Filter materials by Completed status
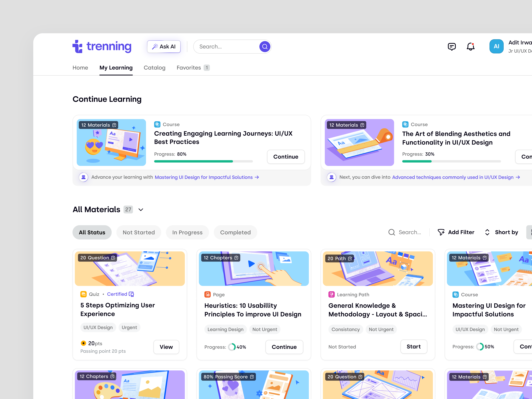532x399 pixels. click(x=235, y=232)
